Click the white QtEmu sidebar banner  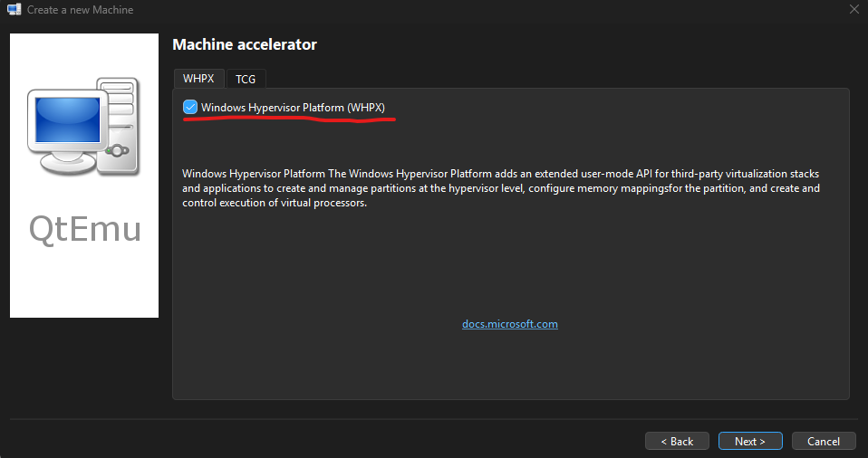[x=84, y=281]
